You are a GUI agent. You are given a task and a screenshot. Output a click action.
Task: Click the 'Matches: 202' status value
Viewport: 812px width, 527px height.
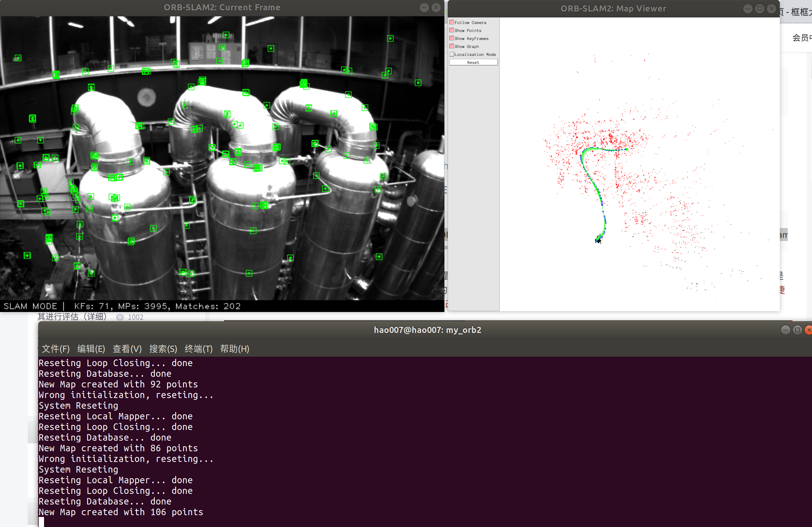pos(208,306)
